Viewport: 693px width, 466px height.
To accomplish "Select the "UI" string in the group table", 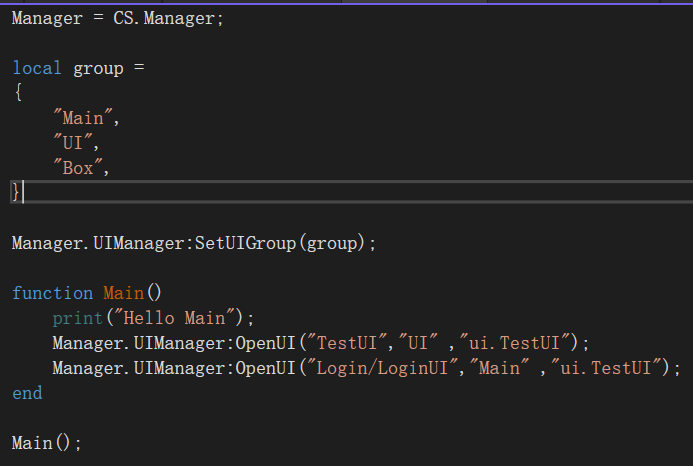I will 73,143.
